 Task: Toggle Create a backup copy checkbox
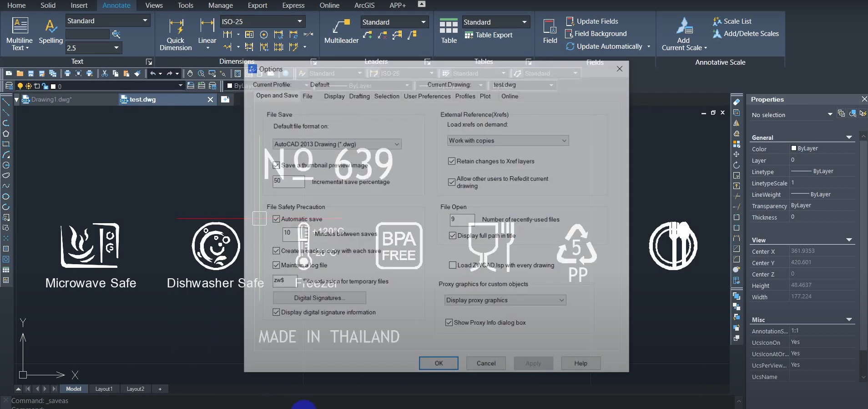276,251
